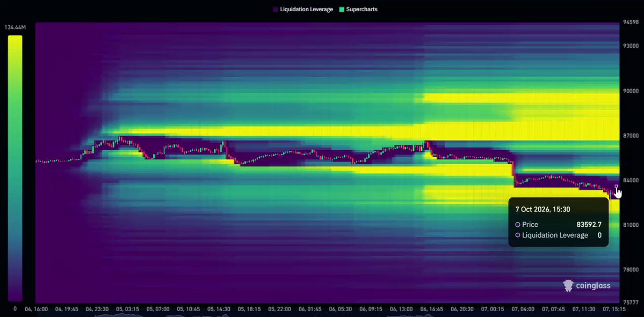Click the "06, 05:30" time axis label
This screenshot has width=644, height=317.
tap(341, 309)
